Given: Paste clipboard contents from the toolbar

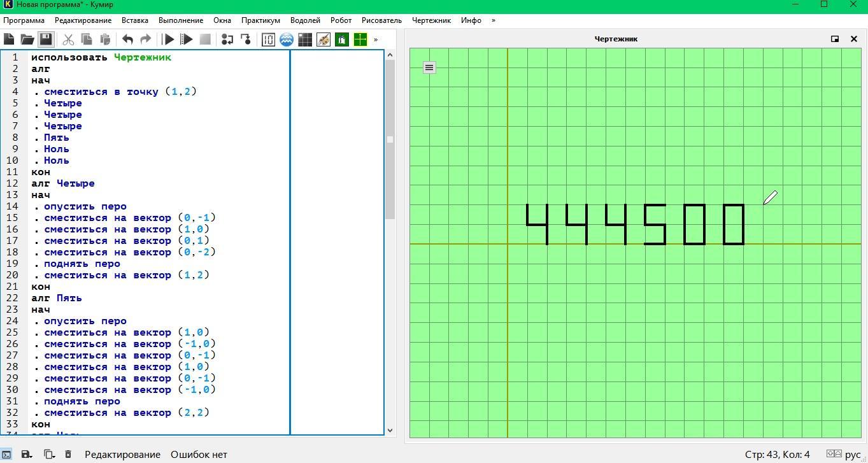Looking at the screenshot, I should 105,39.
